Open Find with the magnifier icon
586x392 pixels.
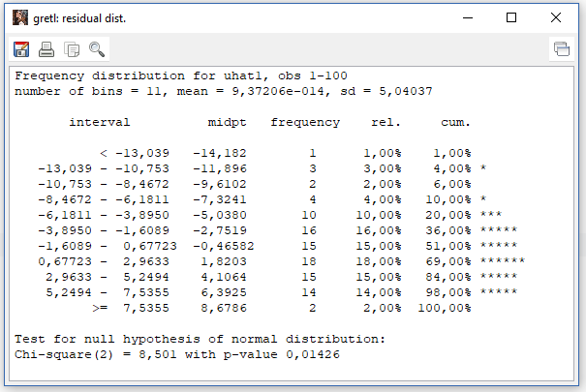click(x=97, y=48)
